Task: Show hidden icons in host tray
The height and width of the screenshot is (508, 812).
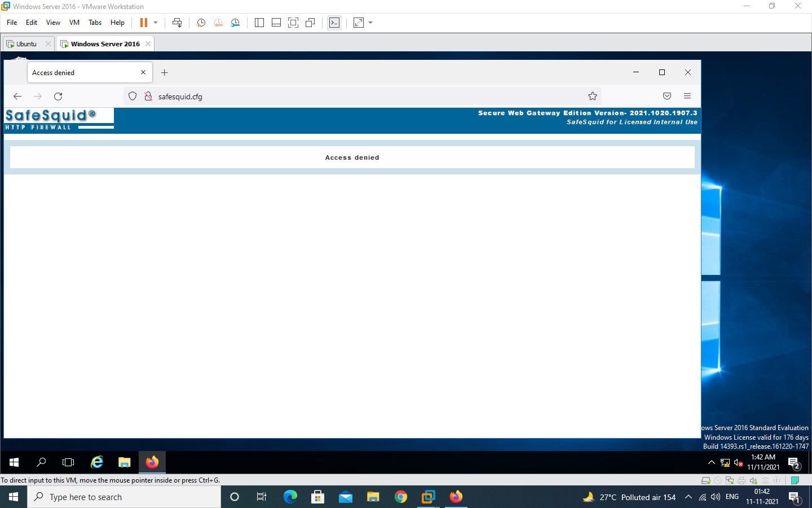Action: (689, 497)
